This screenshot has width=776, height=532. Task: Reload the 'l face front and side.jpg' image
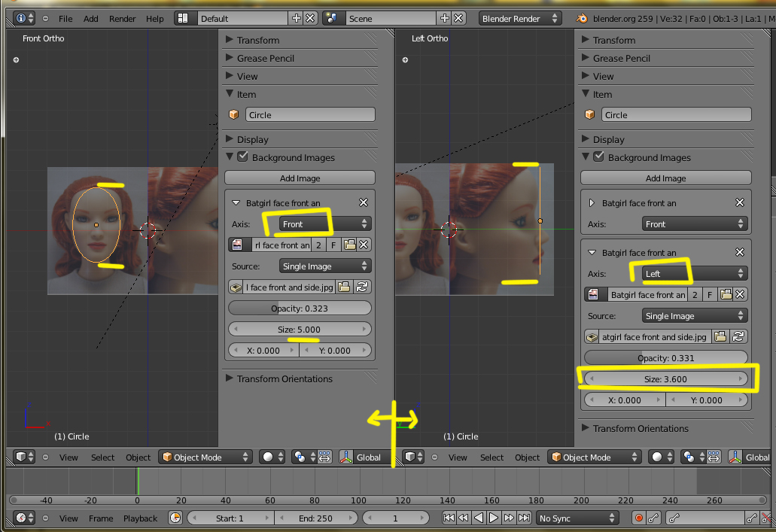[x=362, y=287]
